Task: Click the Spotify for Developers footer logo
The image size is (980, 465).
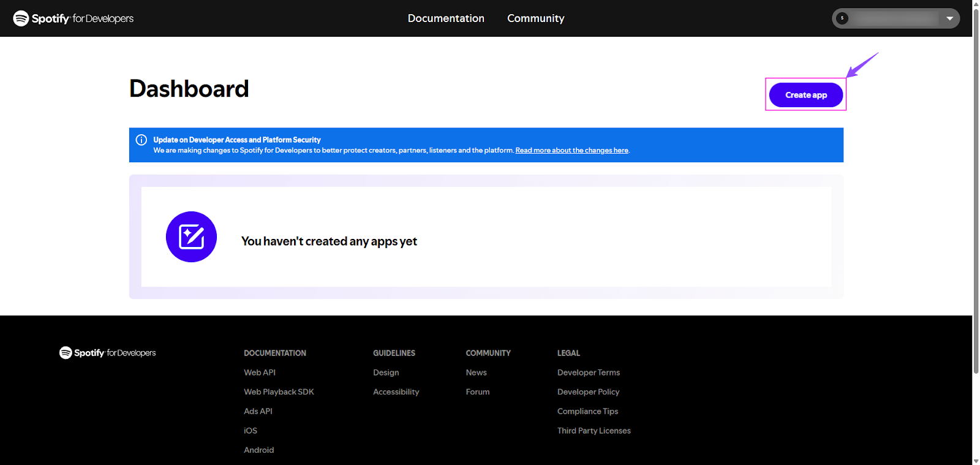Action: tap(108, 353)
